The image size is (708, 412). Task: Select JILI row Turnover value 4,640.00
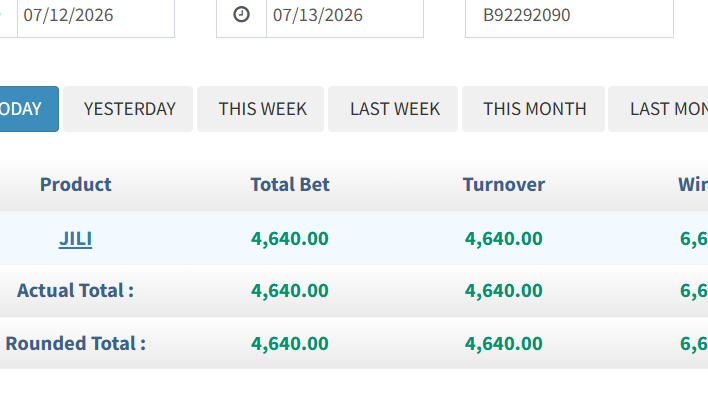[504, 239]
